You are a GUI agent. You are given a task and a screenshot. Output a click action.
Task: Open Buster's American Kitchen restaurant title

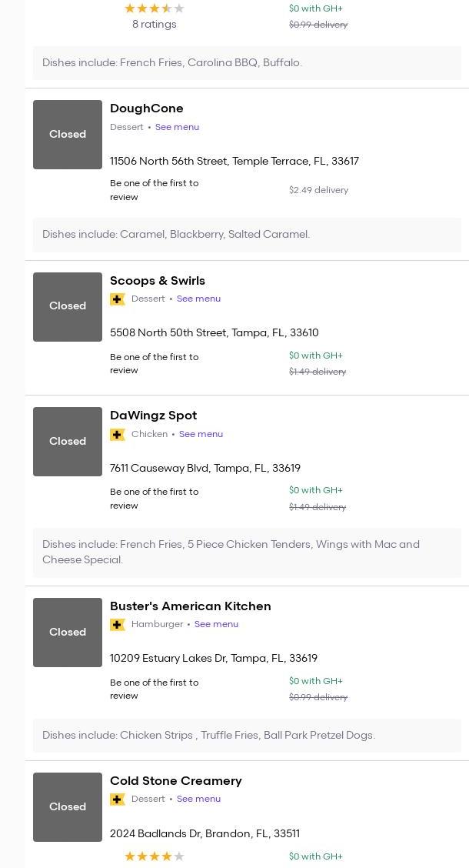pos(190,606)
